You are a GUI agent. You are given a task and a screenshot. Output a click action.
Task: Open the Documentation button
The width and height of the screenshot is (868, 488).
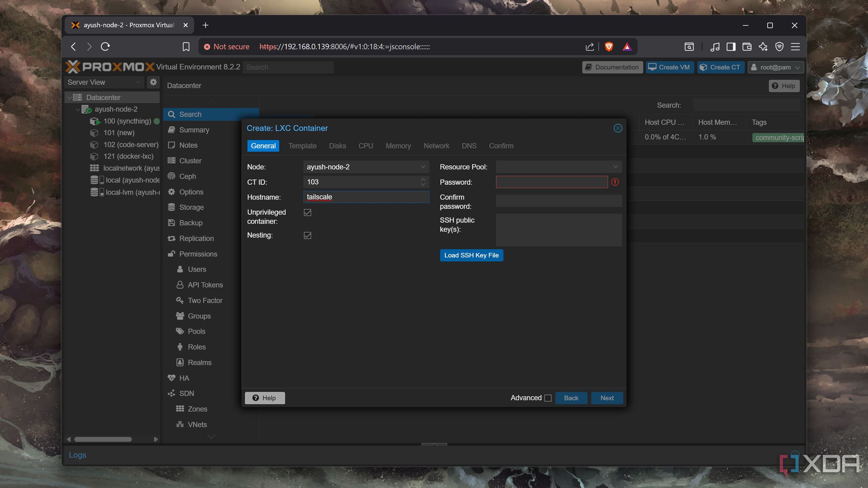[612, 67]
